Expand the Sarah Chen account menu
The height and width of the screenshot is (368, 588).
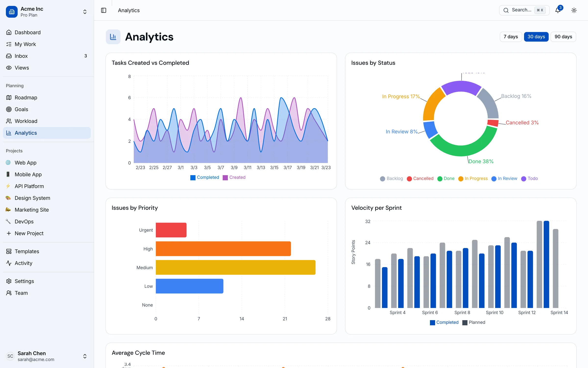[x=85, y=356]
